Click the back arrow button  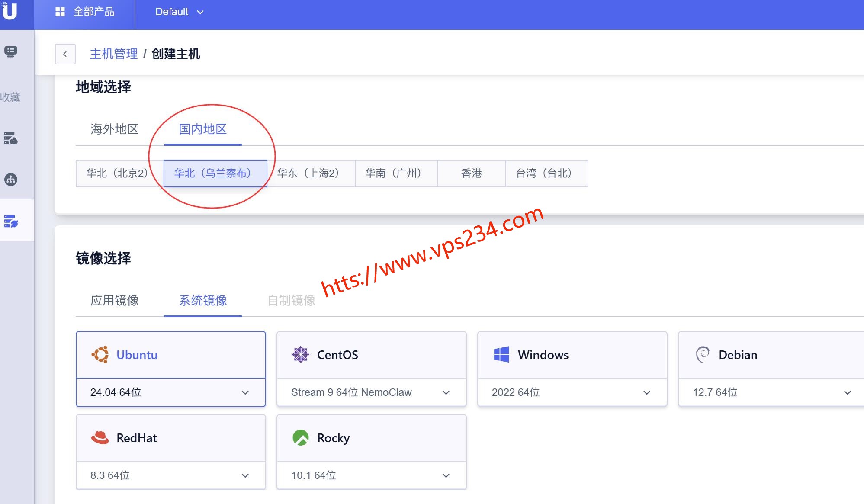point(65,54)
